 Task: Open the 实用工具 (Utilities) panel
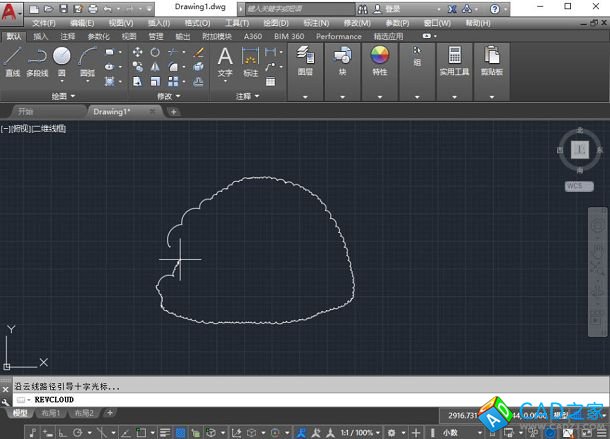click(x=454, y=59)
